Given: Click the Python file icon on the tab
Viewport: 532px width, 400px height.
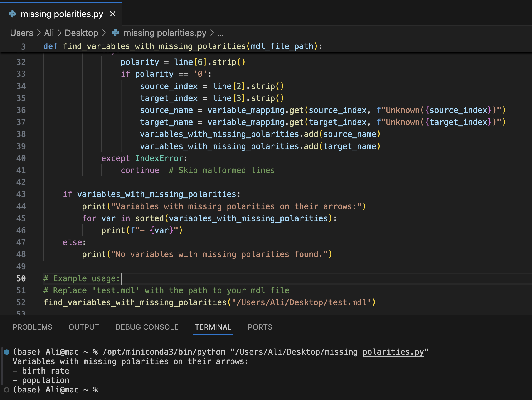Looking at the screenshot, I should pyautogui.click(x=12, y=14).
